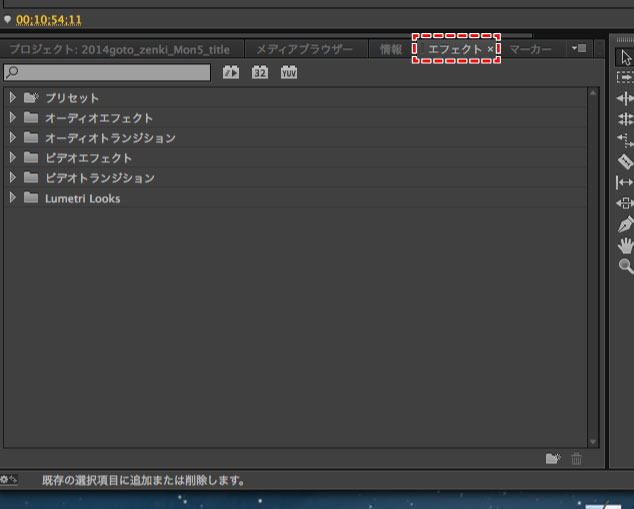Switch to the マーカー tab
Screen dimensions: 634x509
click(x=530, y=49)
